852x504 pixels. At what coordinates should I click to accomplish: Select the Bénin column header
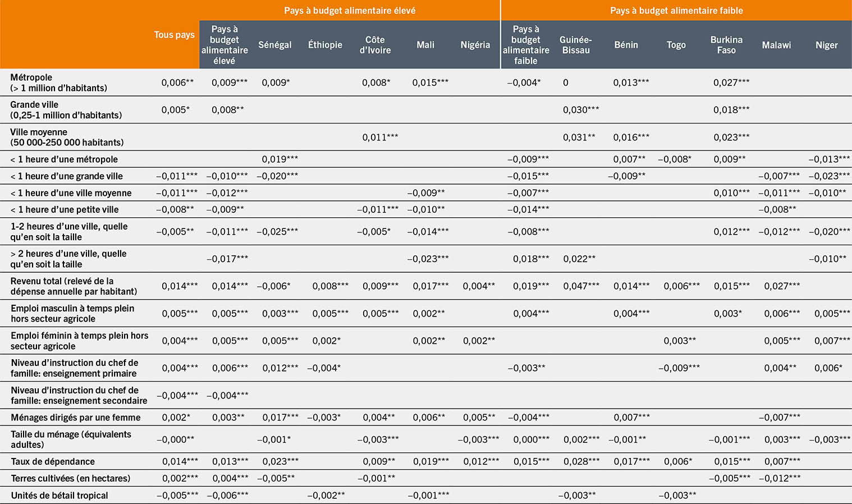pyautogui.click(x=626, y=45)
